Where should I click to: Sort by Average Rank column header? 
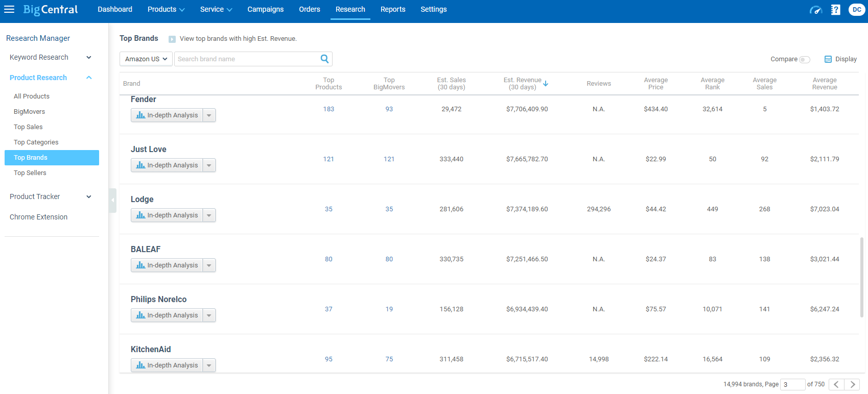click(713, 84)
